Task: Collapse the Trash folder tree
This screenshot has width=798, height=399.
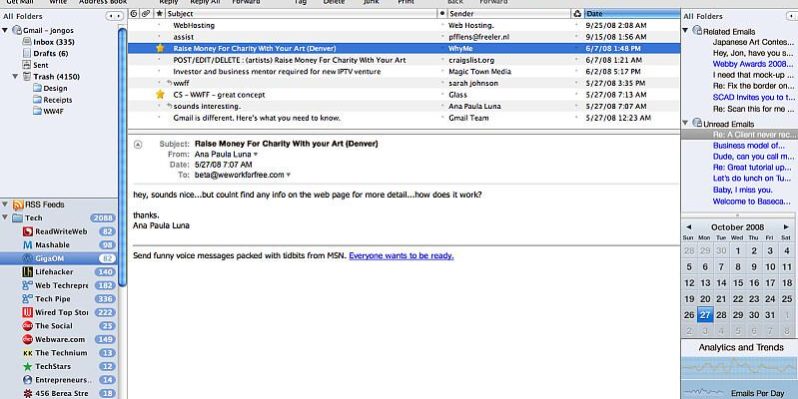Action: click(16, 77)
